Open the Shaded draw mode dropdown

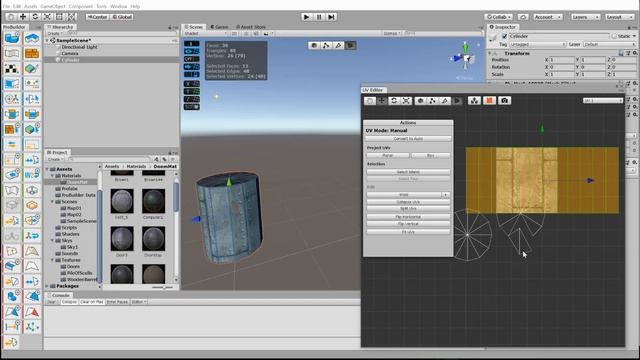click(205, 33)
